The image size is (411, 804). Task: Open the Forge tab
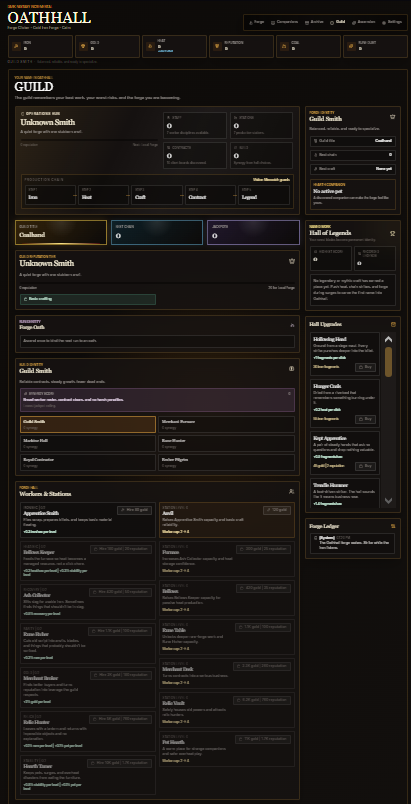256,23
